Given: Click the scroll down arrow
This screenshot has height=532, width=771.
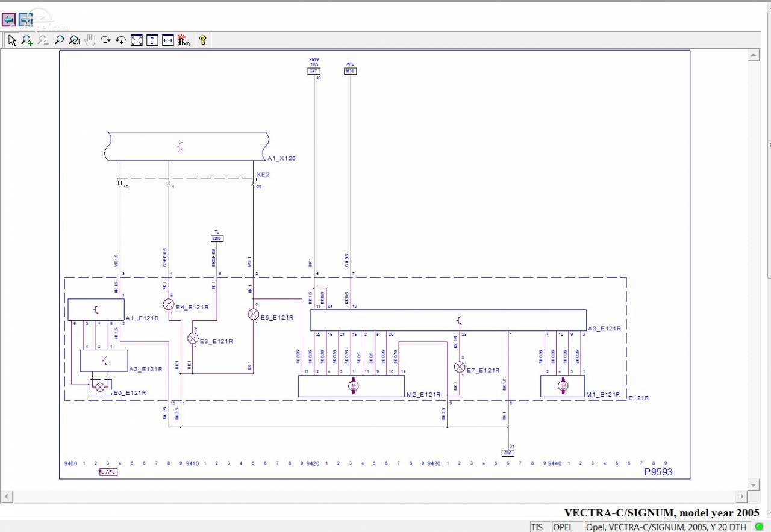Looking at the screenshot, I should [x=754, y=484].
